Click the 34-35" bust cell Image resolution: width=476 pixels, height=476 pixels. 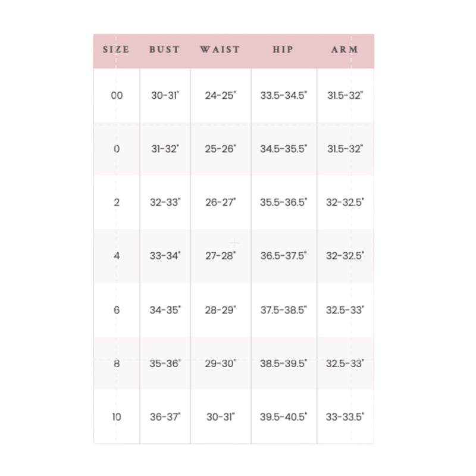(165, 310)
